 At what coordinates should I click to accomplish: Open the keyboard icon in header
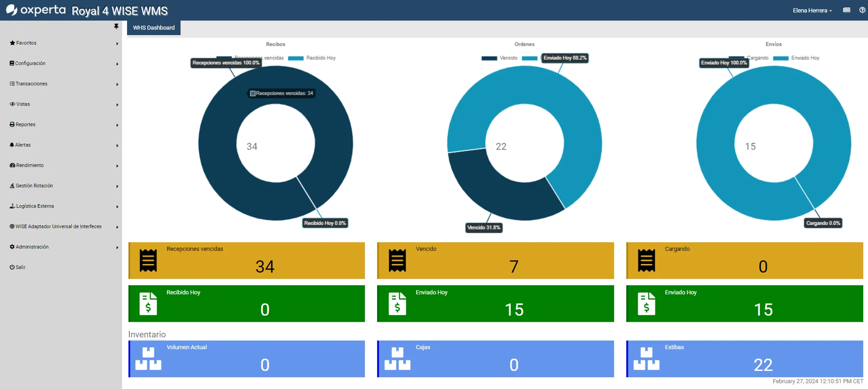(846, 10)
